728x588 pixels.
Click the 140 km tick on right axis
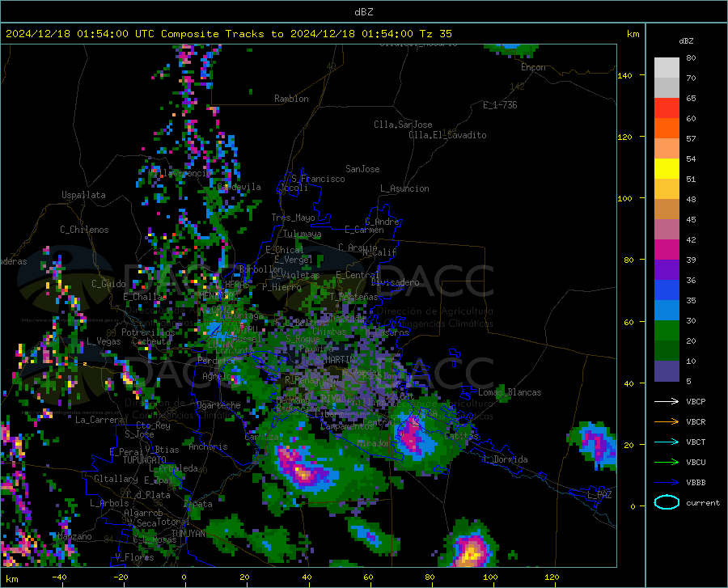point(624,75)
